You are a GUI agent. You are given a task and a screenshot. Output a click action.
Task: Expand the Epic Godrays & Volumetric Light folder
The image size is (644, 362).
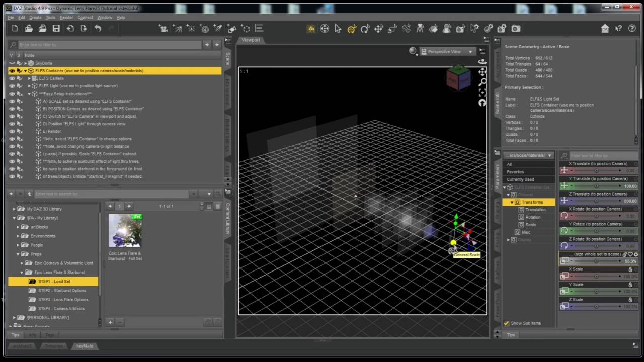point(22,263)
